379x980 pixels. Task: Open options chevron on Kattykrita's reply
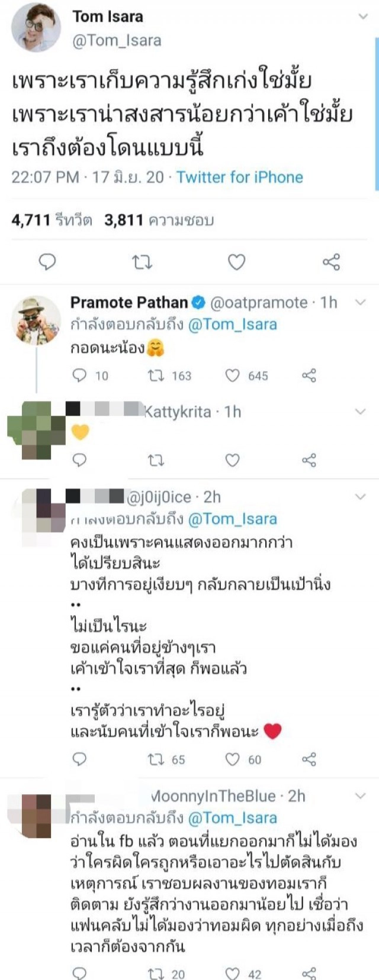pyautogui.click(x=360, y=412)
